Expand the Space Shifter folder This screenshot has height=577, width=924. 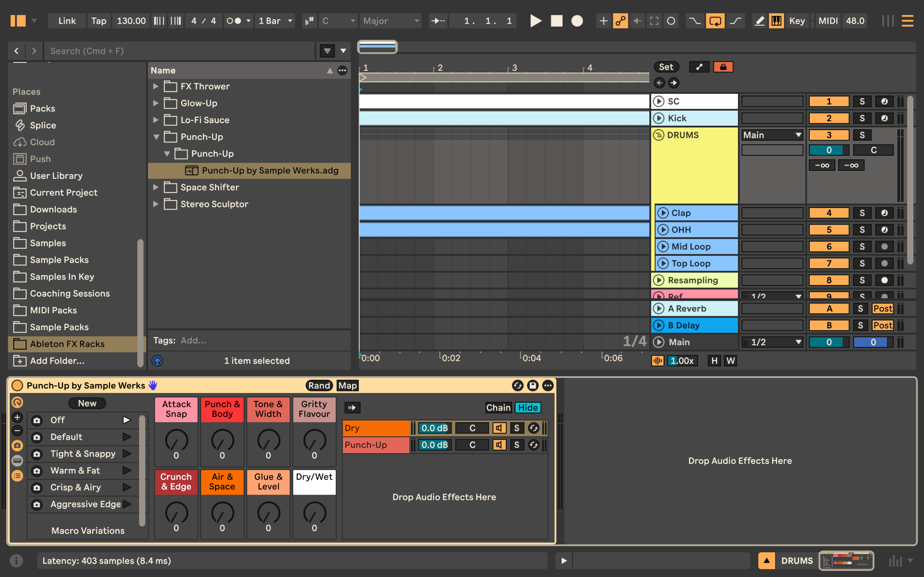(x=156, y=188)
